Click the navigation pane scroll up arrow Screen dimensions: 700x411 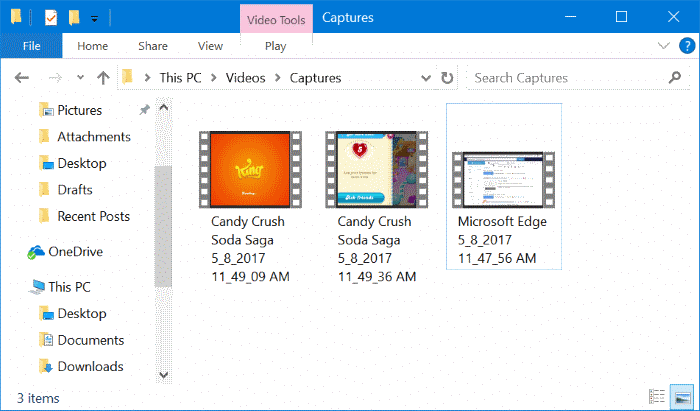pyautogui.click(x=164, y=108)
